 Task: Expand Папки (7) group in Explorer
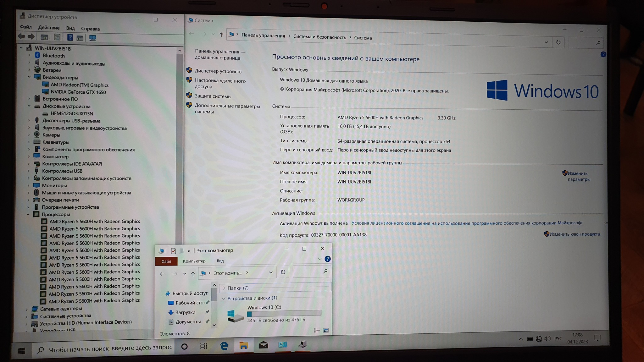(224, 288)
